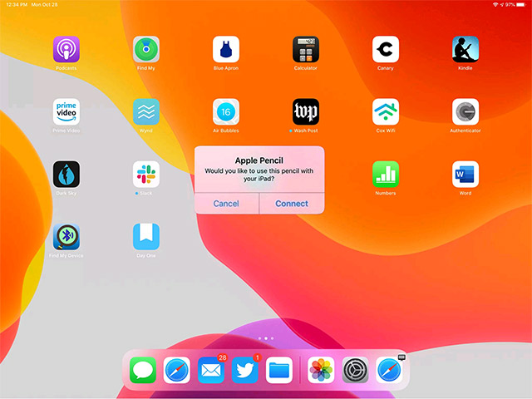
Task: Open Messages from the dock
Action: point(143,370)
